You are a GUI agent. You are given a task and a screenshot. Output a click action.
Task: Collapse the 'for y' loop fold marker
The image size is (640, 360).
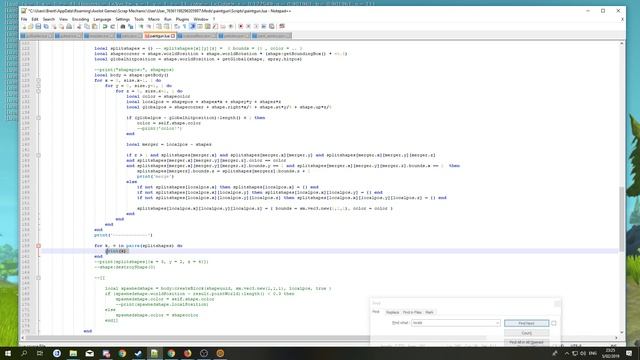pyautogui.click(x=38, y=86)
